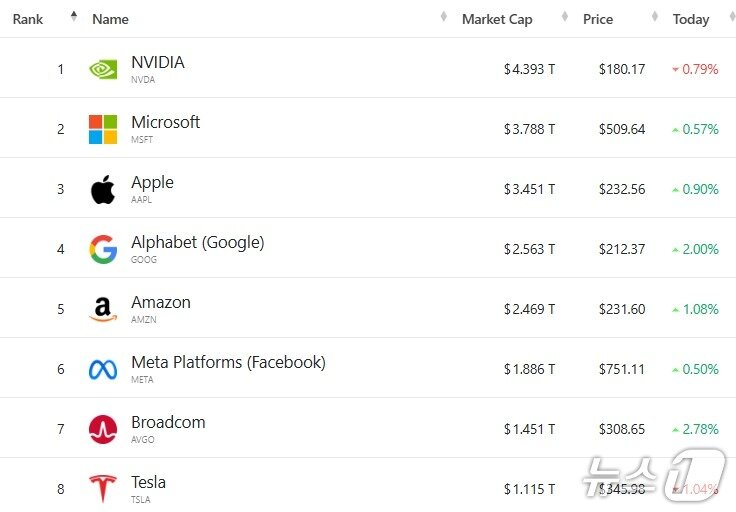Image resolution: width=736 pixels, height=512 pixels.
Task: Click the Today column header
Action: [x=691, y=19]
